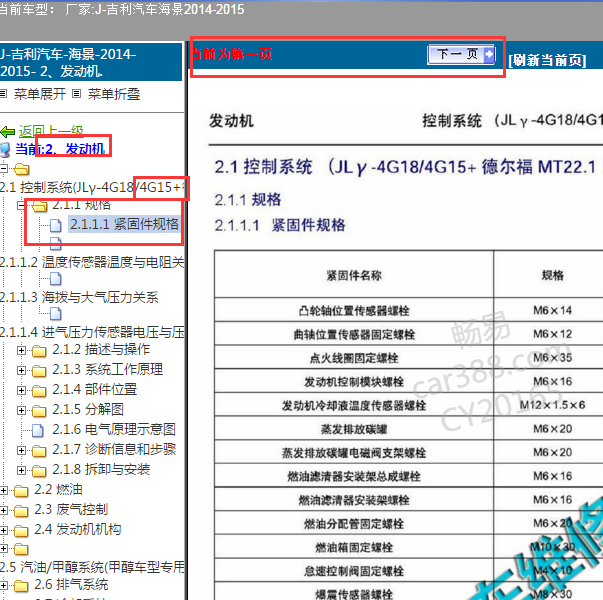Expand the 2.1.3 系统工作原理 node
The height and width of the screenshot is (600, 603).
click(x=22, y=370)
